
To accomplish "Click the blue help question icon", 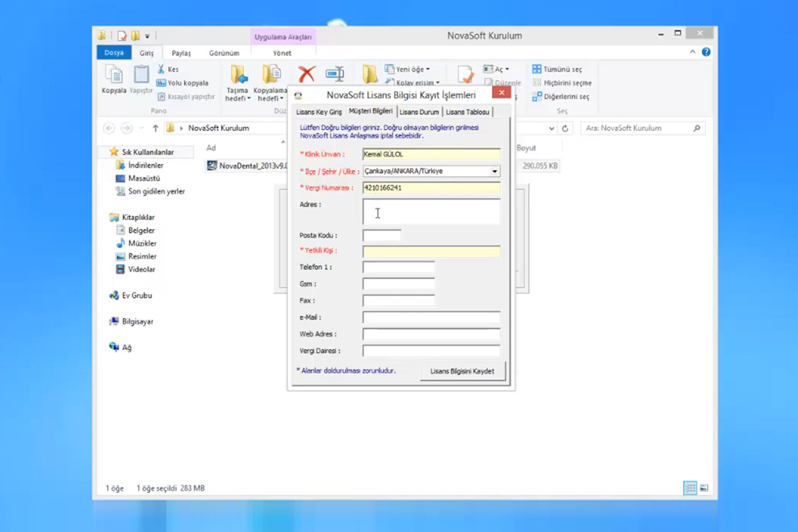I will coord(706,52).
